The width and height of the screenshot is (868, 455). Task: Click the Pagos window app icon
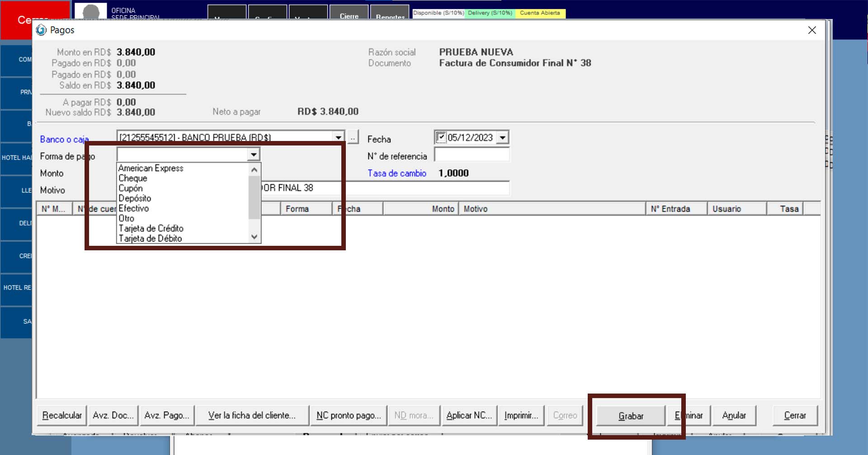[41, 30]
